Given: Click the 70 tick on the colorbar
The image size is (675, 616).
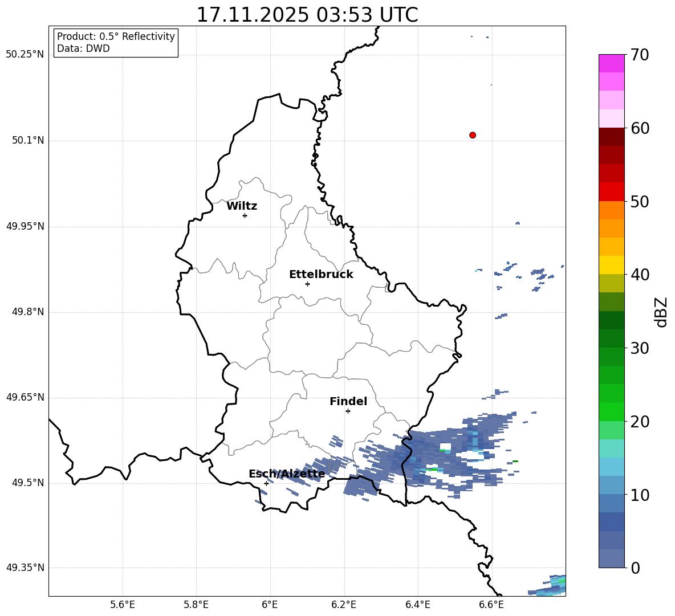Looking at the screenshot, I should 640,55.
